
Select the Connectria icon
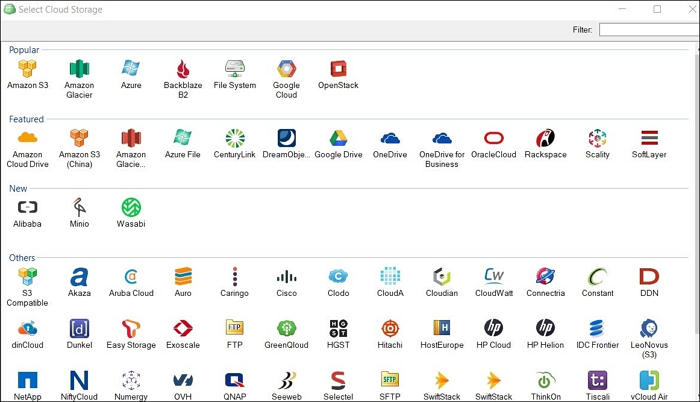(x=545, y=282)
